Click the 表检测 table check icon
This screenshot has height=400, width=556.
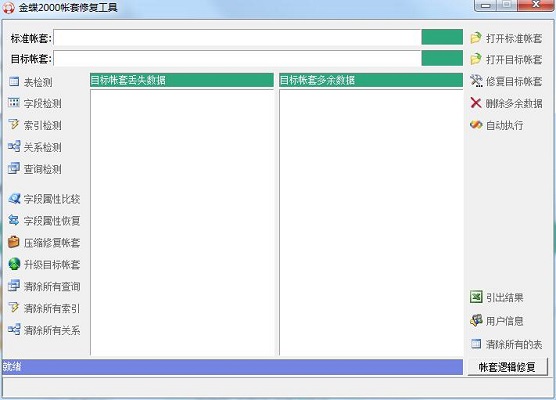click(x=14, y=82)
